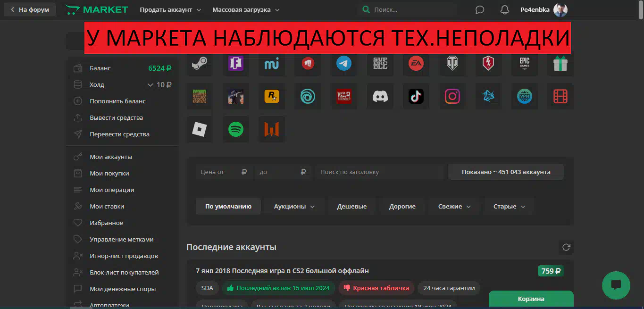Image resolution: width=644 pixels, height=309 pixels.
Task: Open the Корзина cart button
Action: coord(531,299)
